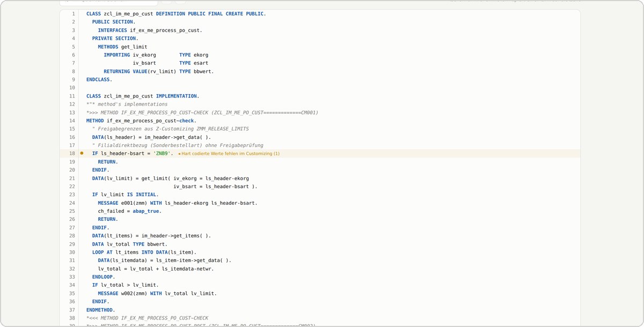The image size is (644, 327).
Task: Click the 'METHODS get_limit' line
Action: click(x=122, y=47)
